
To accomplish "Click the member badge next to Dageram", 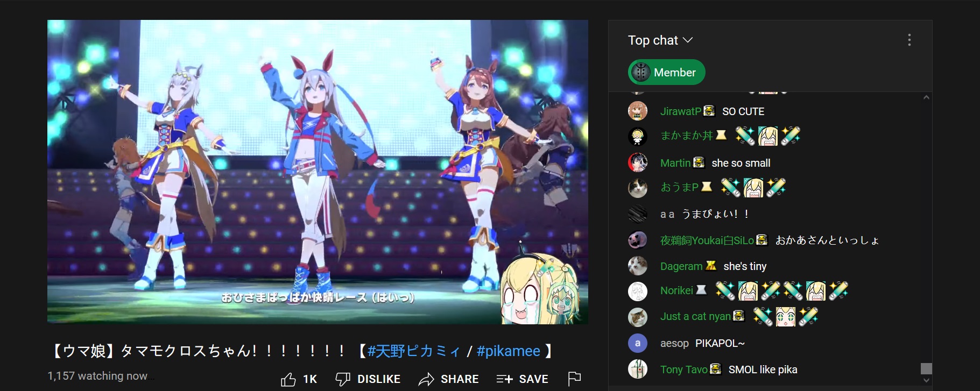I will tap(711, 266).
